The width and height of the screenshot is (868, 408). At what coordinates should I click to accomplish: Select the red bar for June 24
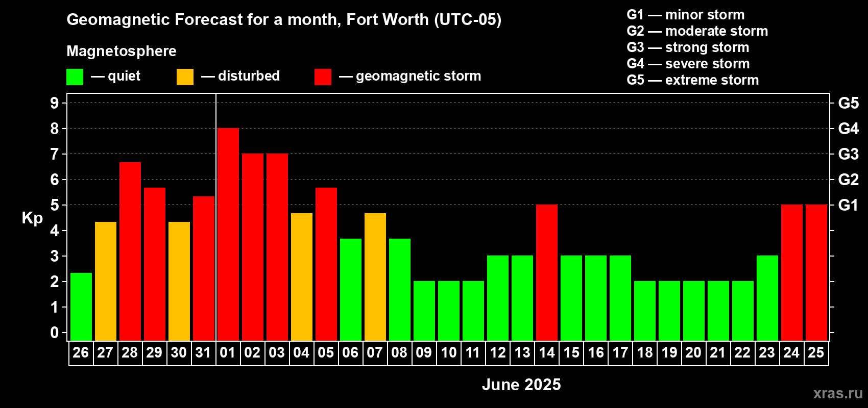pyautogui.click(x=792, y=273)
